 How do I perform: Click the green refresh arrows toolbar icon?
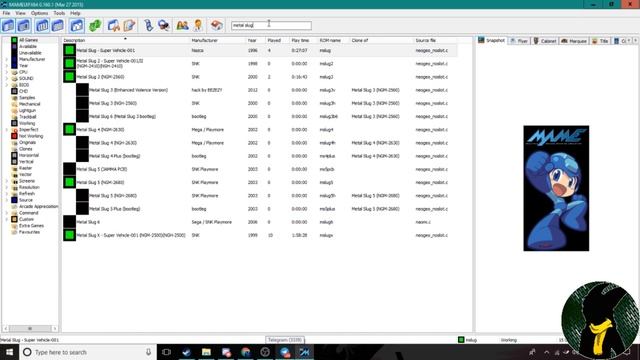pos(95,25)
